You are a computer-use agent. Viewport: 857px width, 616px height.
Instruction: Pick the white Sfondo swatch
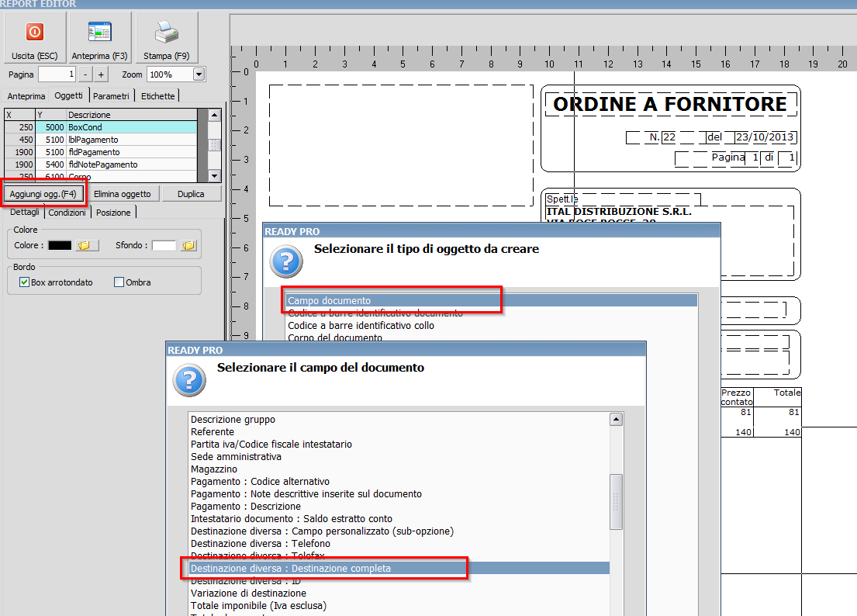(x=164, y=245)
